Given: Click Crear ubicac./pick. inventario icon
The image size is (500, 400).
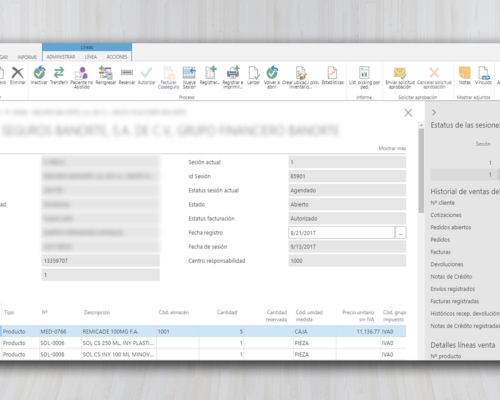Looking at the screenshot, I should tap(301, 73).
